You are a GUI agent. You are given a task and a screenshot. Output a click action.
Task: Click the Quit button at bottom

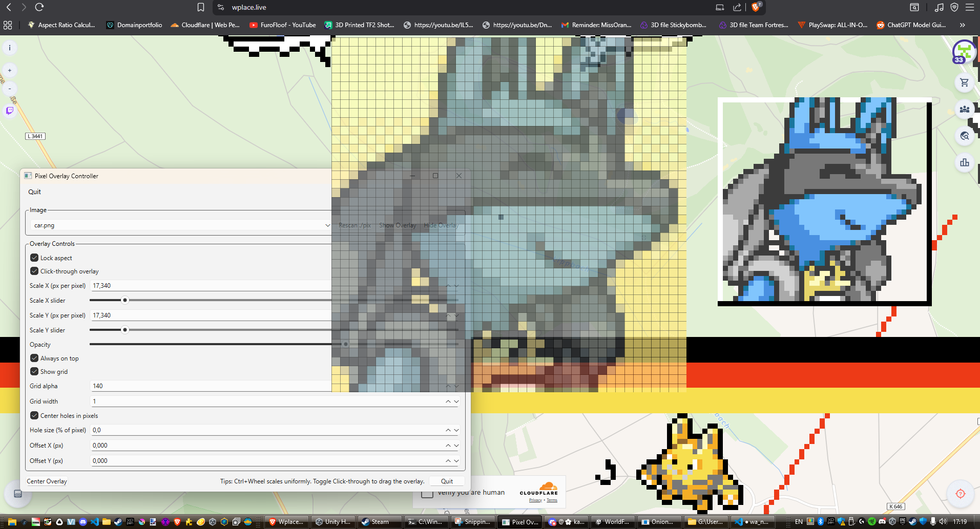pyautogui.click(x=447, y=481)
